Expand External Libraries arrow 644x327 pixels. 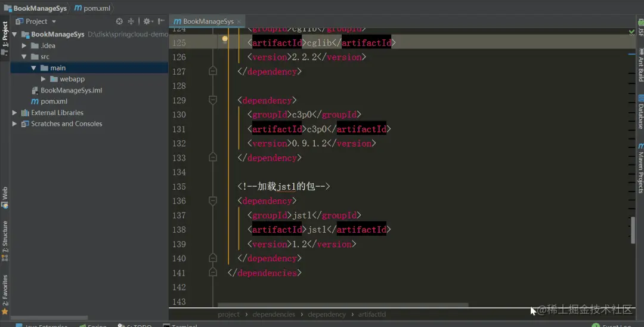click(15, 113)
